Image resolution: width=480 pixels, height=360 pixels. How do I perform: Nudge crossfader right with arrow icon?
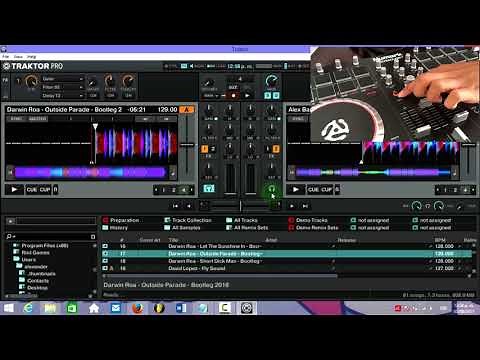pyautogui.click(x=292, y=206)
